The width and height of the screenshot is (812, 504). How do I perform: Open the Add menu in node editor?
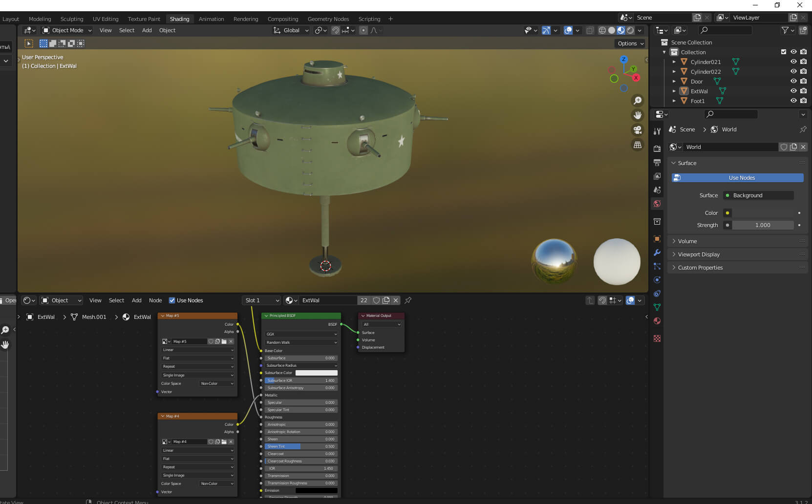(136, 300)
